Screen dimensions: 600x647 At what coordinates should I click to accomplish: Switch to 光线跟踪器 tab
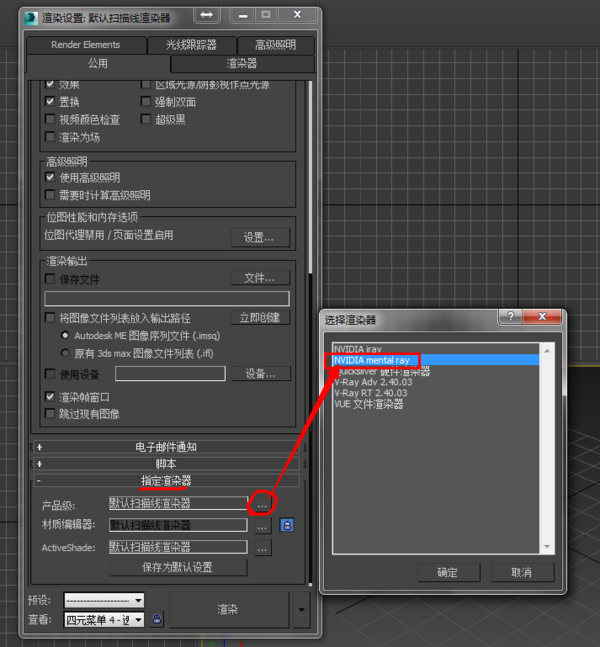tap(191, 45)
